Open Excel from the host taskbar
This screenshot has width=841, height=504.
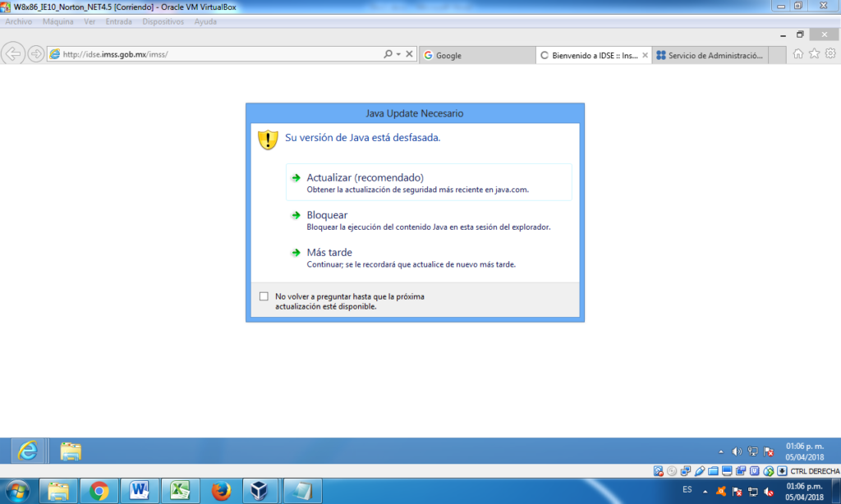pyautogui.click(x=180, y=491)
